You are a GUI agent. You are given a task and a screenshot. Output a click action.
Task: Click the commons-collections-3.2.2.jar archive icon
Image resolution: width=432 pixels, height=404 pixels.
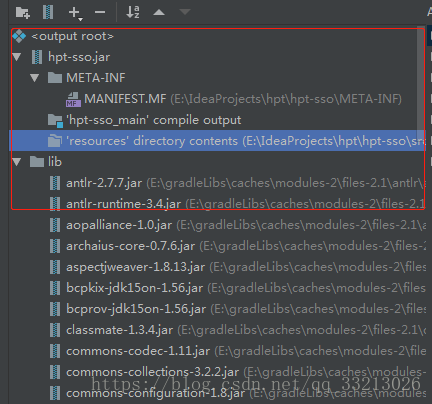click(x=55, y=372)
